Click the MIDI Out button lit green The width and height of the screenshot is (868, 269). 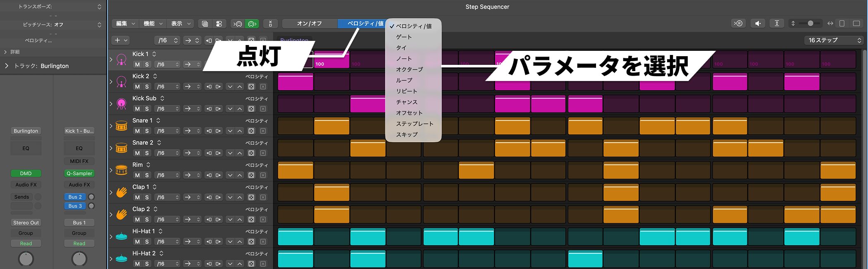click(x=252, y=24)
